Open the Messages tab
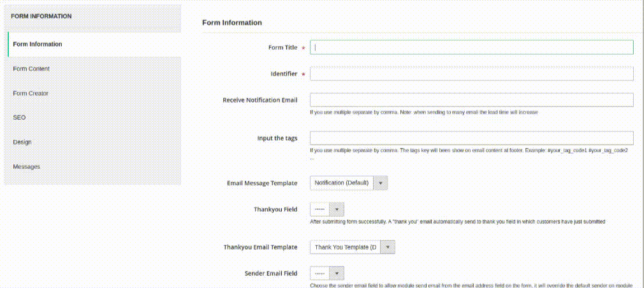The width and height of the screenshot is (644, 288). 27,167
